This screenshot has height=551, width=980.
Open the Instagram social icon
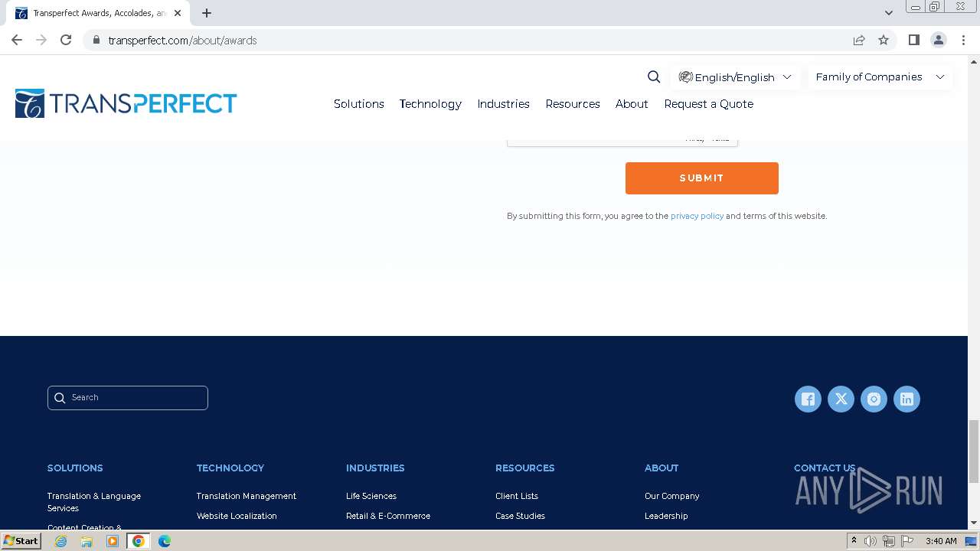(874, 399)
